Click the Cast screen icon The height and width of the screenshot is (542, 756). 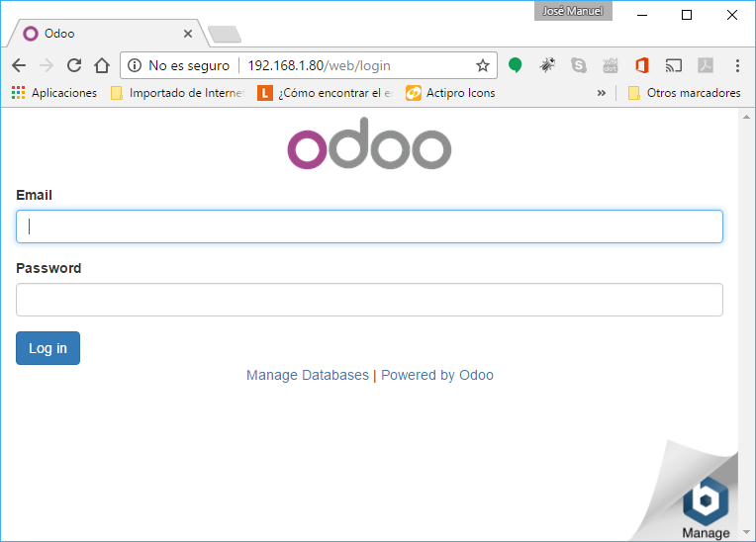[x=673, y=66]
